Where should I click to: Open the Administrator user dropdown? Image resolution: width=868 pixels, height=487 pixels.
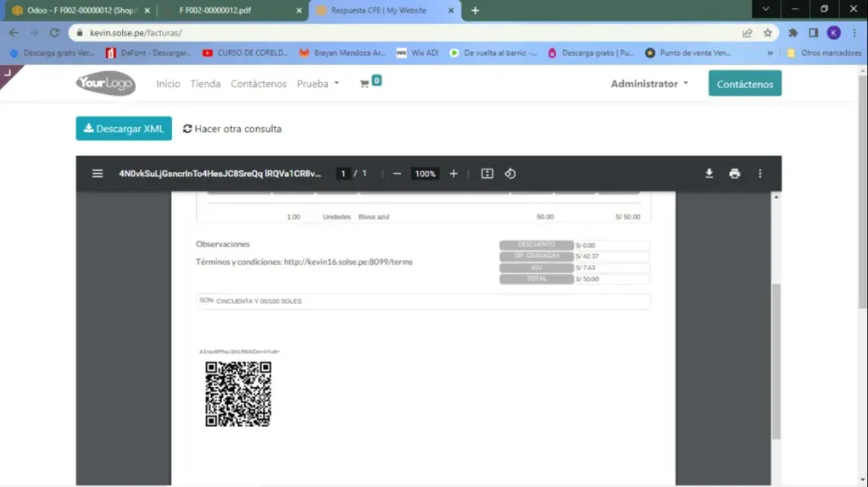click(x=649, y=84)
